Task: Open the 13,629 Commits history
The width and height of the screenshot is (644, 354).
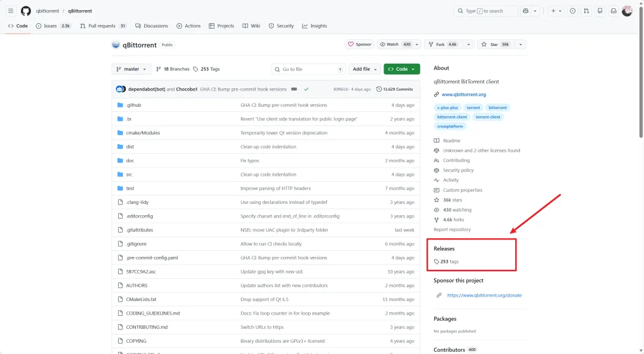Action: pyautogui.click(x=395, y=89)
